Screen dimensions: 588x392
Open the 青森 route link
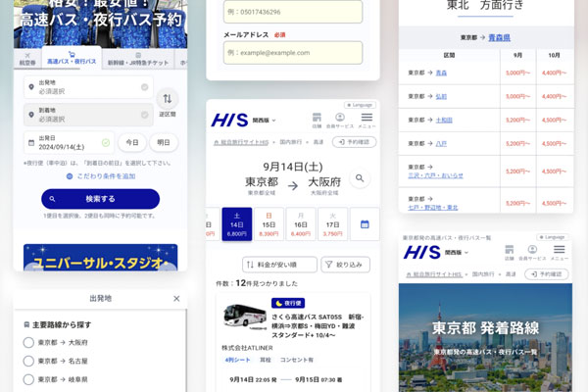(x=441, y=73)
